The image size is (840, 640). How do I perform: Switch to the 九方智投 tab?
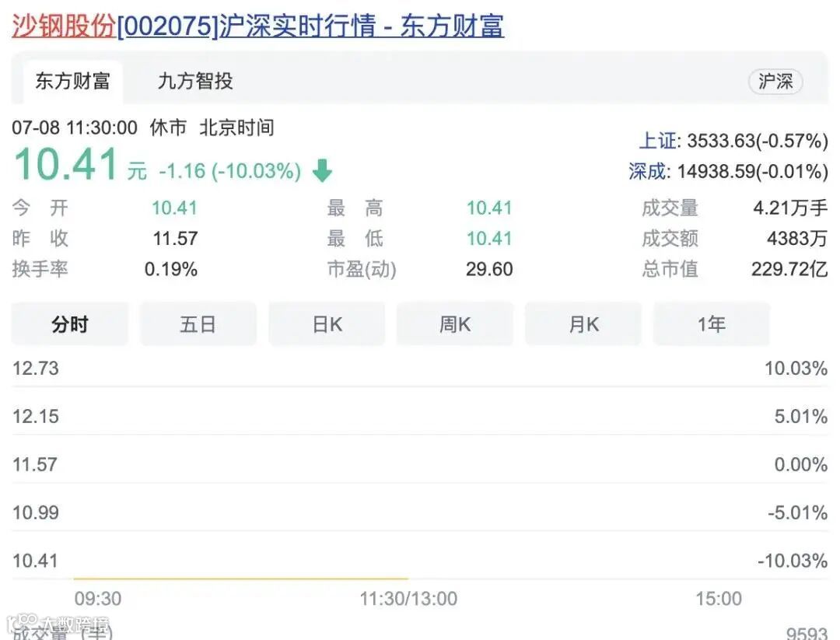[195, 82]
